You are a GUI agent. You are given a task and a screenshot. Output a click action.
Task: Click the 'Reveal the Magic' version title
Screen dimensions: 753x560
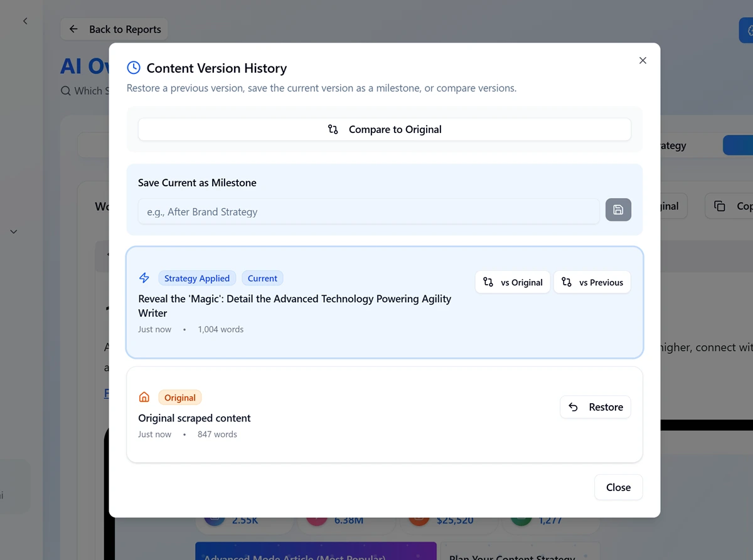(x=295, y=305)
